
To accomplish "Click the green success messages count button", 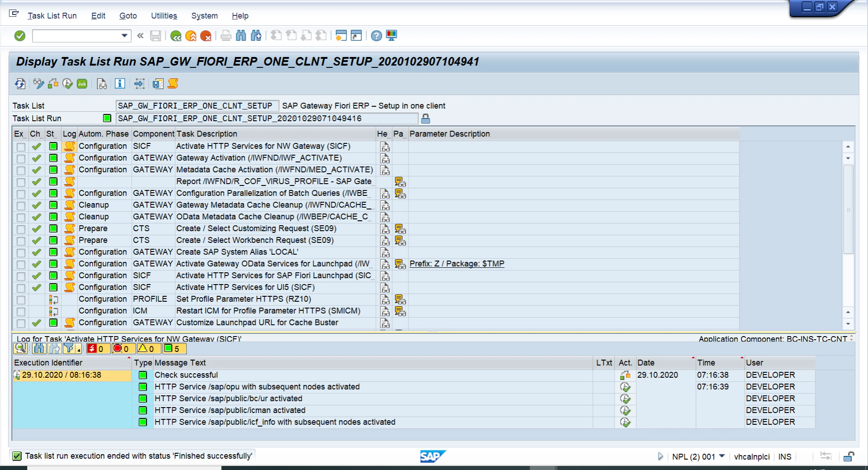I will tap(174, 348).
